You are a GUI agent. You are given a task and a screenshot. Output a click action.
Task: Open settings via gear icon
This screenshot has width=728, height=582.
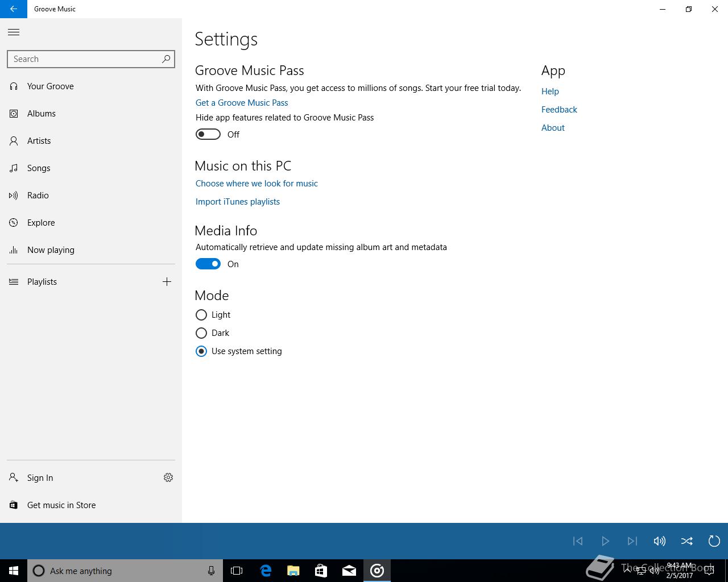pyautogui.click(x=168, y=478)
